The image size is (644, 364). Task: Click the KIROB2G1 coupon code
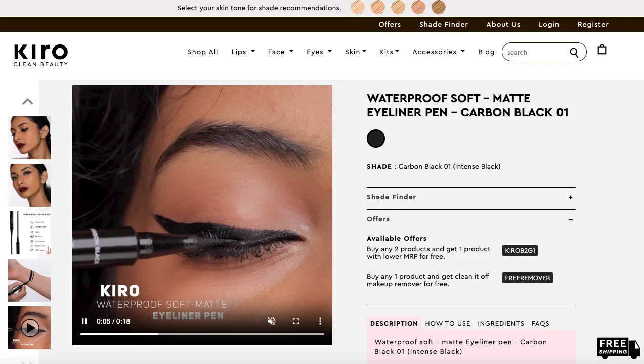(x=520, y=251)
